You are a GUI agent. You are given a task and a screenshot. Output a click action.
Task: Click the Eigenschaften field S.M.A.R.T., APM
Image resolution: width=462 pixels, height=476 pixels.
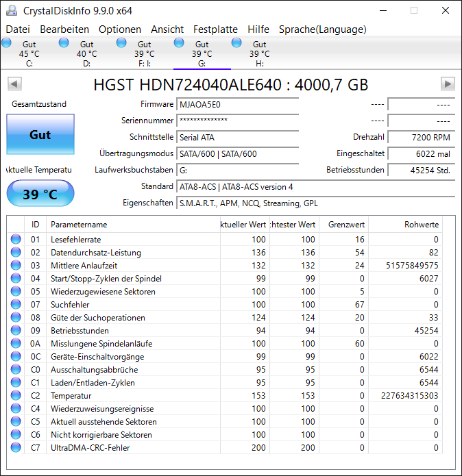coord(315,203)
